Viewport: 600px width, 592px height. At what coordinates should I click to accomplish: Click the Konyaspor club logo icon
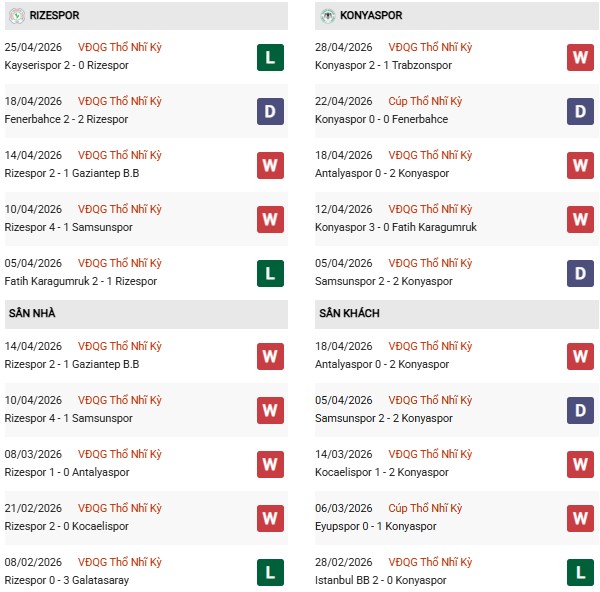pos(328,16)
